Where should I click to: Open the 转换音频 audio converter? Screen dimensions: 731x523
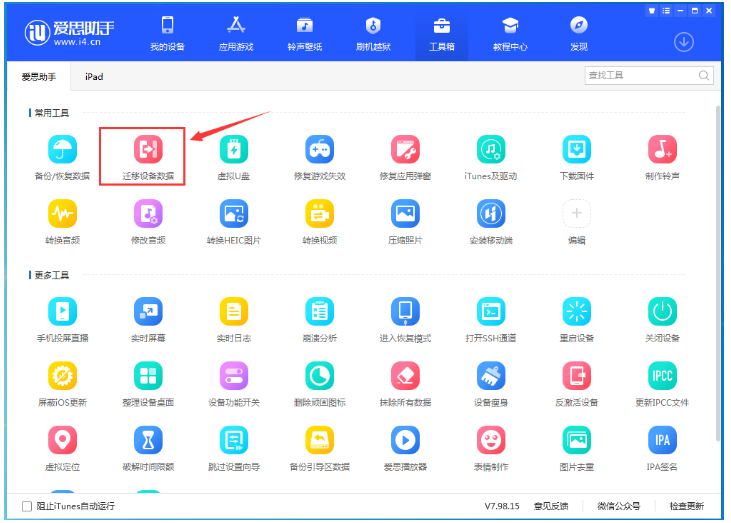click(62, 222)
